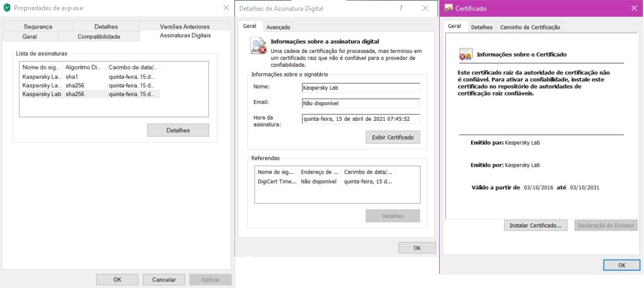Select the highlighted Kaspersky Lab sha256 row

(90, 94)
